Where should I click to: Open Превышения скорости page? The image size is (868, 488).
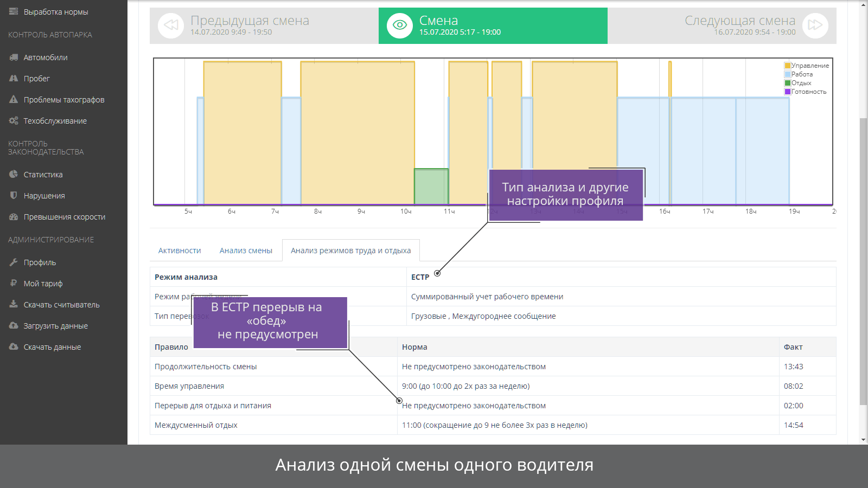[63, 216]
